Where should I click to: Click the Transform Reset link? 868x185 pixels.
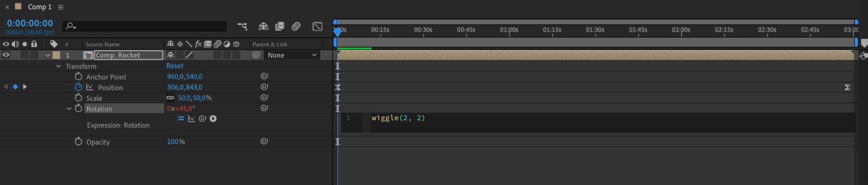175,66
